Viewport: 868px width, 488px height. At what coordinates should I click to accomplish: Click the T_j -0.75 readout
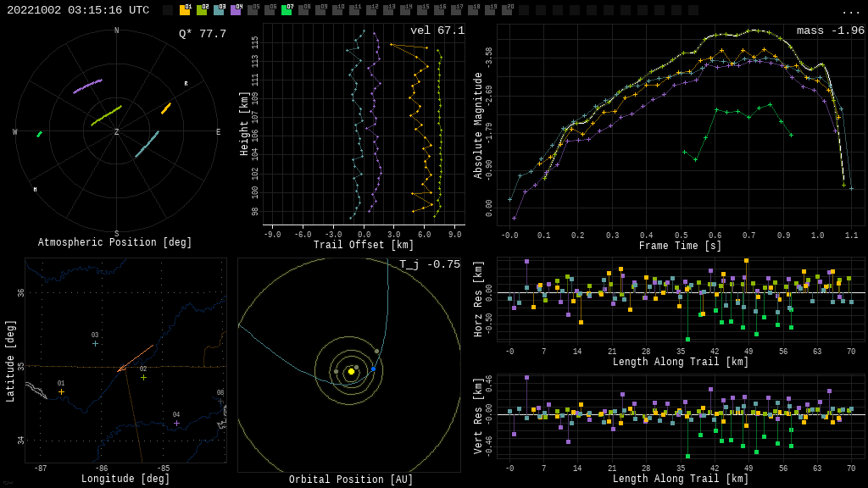pyautogui.click(x=430, y=264)
